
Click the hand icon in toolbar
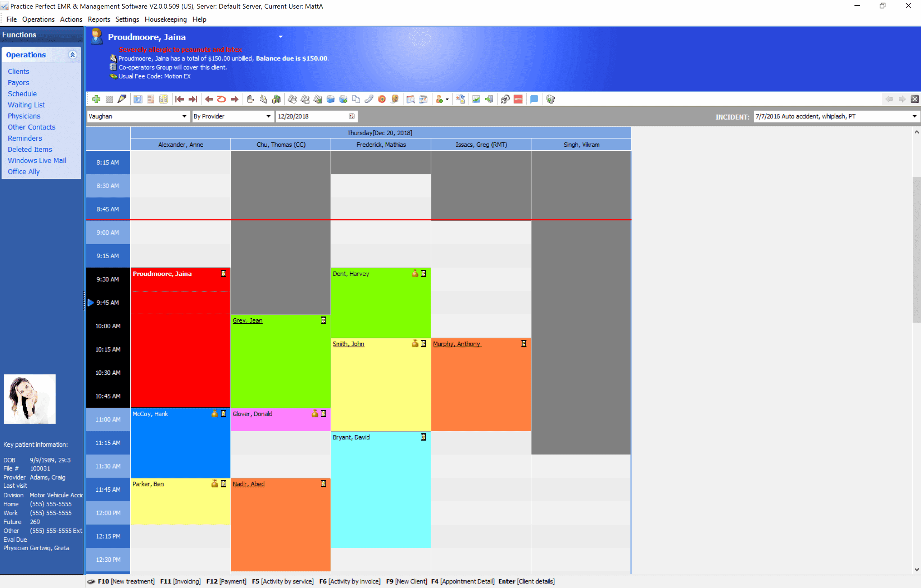point(250,99)
